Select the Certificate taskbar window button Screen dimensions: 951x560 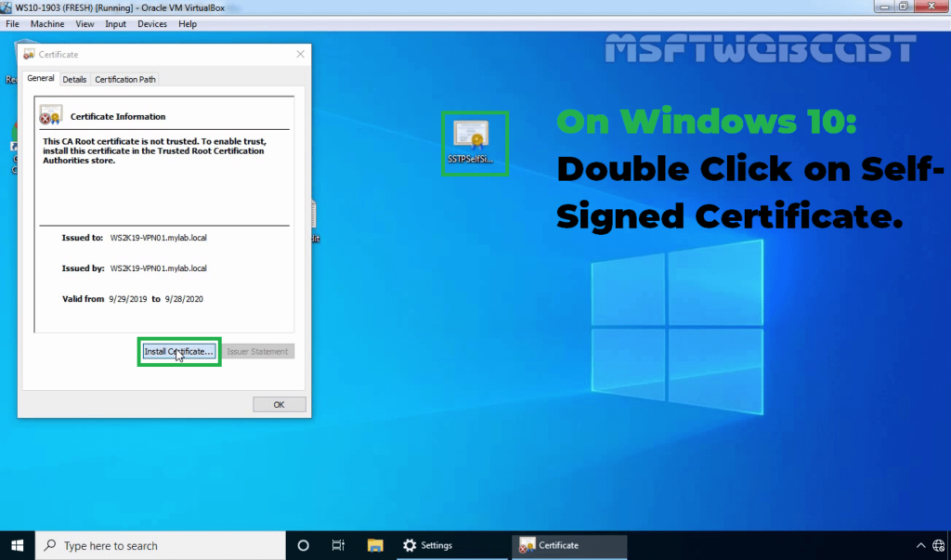click(x=569, y=545)
